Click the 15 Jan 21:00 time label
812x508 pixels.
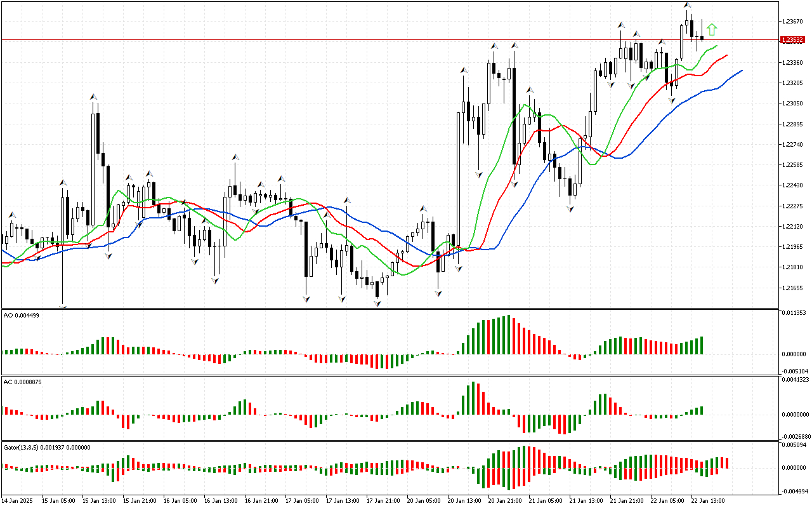[x=140, y=500]
